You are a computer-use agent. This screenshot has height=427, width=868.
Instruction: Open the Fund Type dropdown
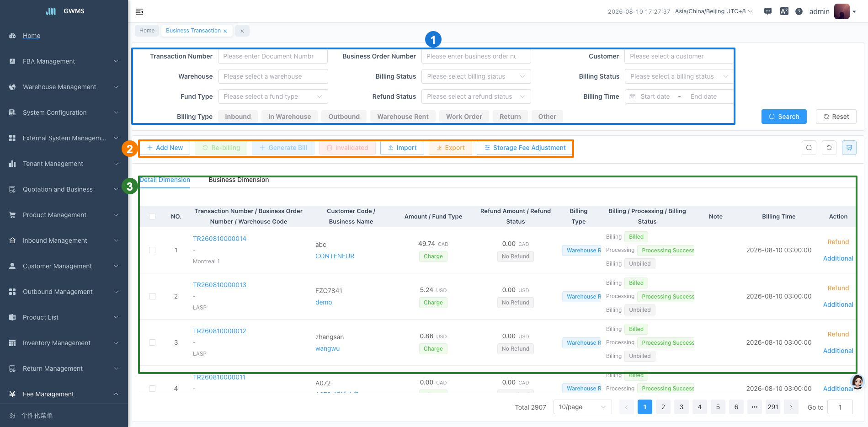(x=273, y=96)
